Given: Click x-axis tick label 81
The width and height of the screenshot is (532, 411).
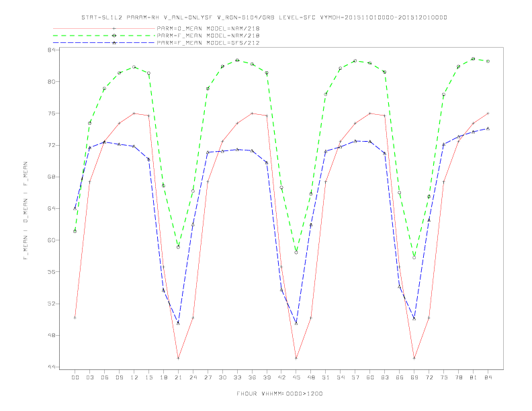Looking at the screenshot, I should [x=474, y=377].
